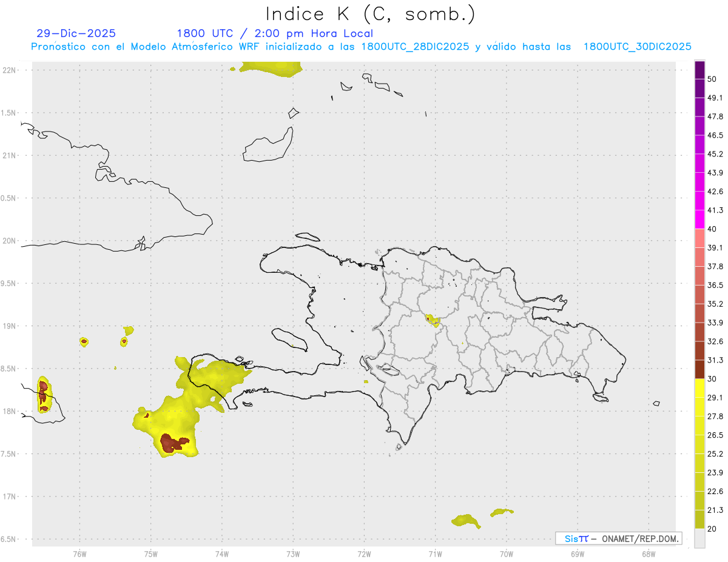Click the color scale value '29.1'
The height and width of the screenshot is (562, 728).
coord(715,398)
